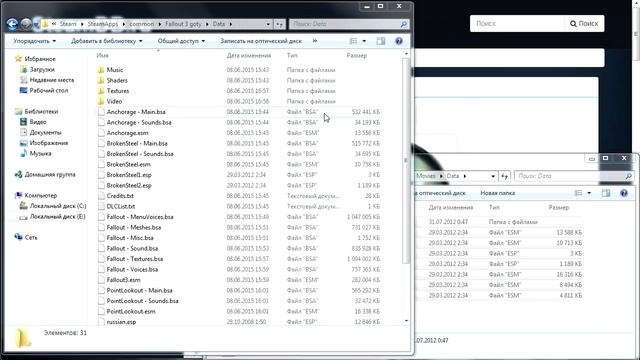This screenshot has height=360, width=640.
Task: Toggle the preview pane icon in the front window
Action: [x=380, y=41]
